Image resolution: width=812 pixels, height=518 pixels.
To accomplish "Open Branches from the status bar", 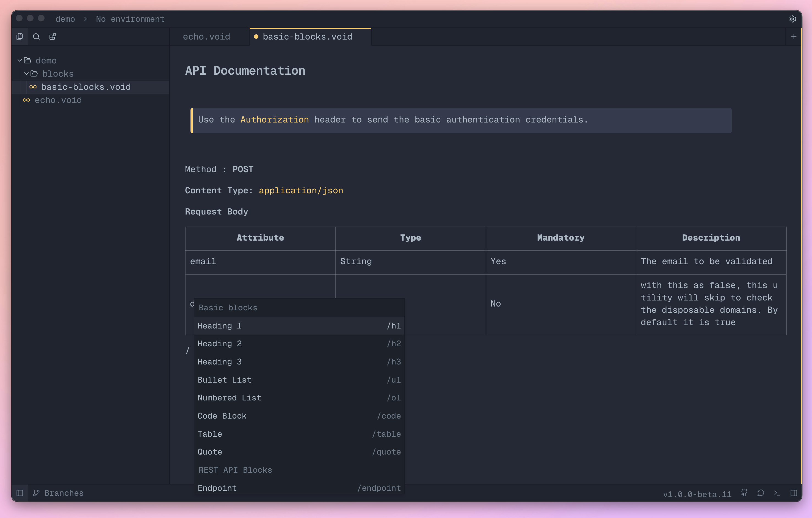I will (x=59, y=493).
